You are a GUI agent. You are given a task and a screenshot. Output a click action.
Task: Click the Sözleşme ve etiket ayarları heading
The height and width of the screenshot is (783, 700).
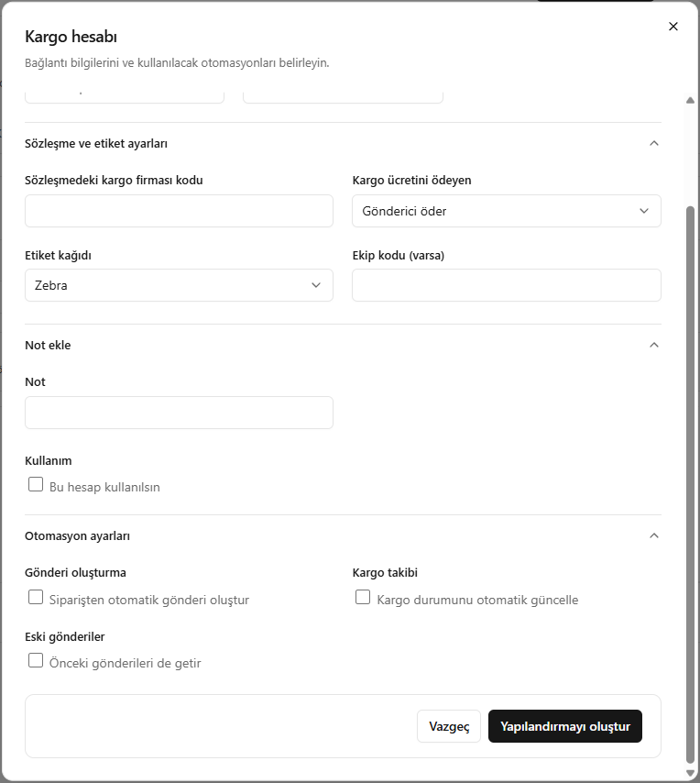click(96, 143)
